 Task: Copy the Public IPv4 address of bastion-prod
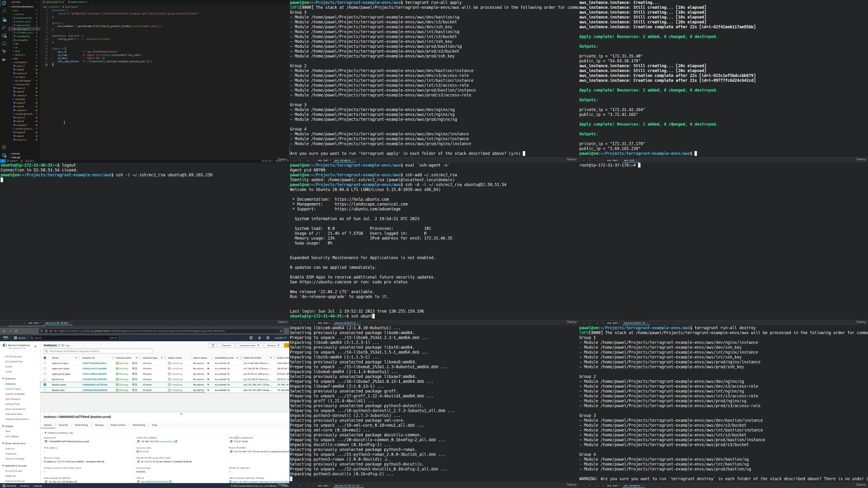139,441
